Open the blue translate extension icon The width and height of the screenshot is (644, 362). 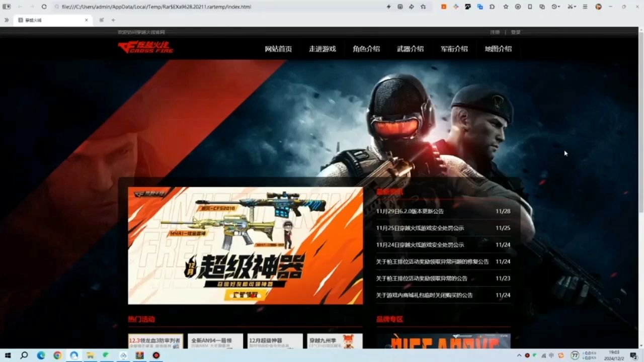[x=480, y=7]
